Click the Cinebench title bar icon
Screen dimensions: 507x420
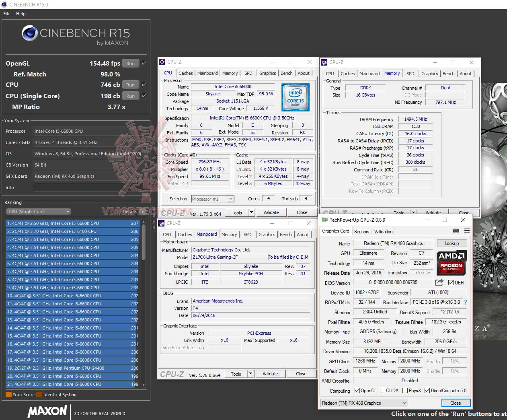4,4
